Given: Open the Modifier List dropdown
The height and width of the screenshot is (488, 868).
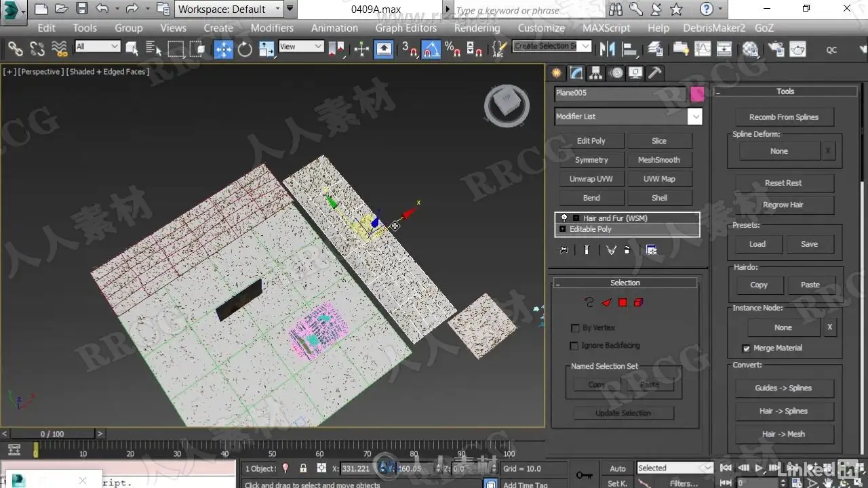Looking at the screenshot, I should (x=694, y=117).
